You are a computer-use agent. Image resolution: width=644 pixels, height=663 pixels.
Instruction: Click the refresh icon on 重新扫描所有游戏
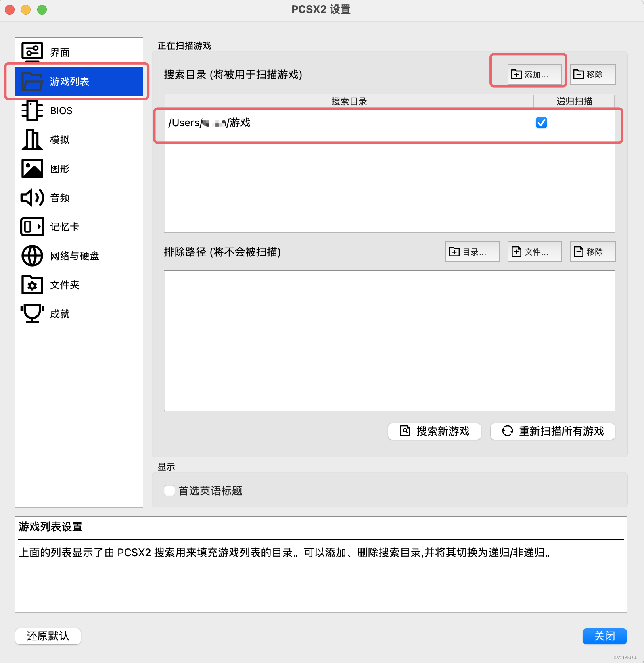[x=507, y=431]
